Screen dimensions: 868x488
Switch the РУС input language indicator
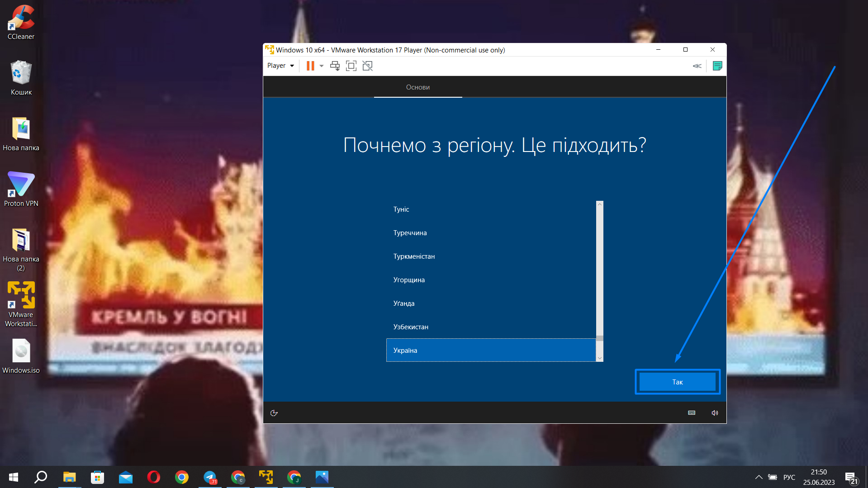click(x=789, y=477)
